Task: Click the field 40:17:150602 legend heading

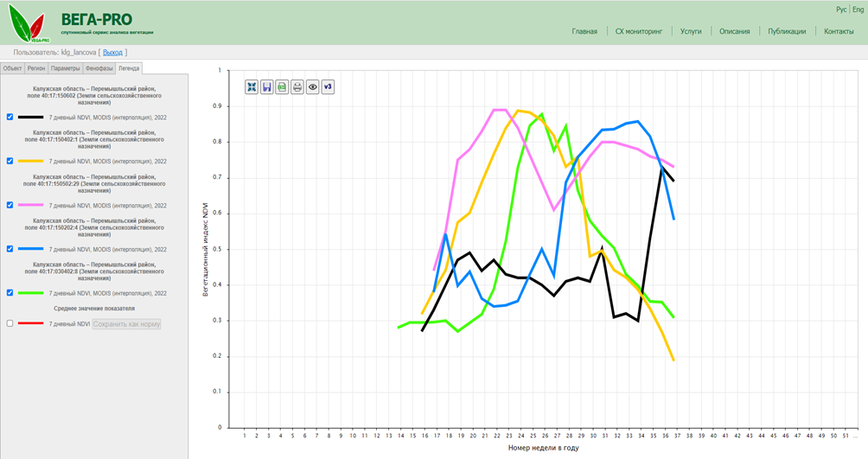Action: point(94,95)
